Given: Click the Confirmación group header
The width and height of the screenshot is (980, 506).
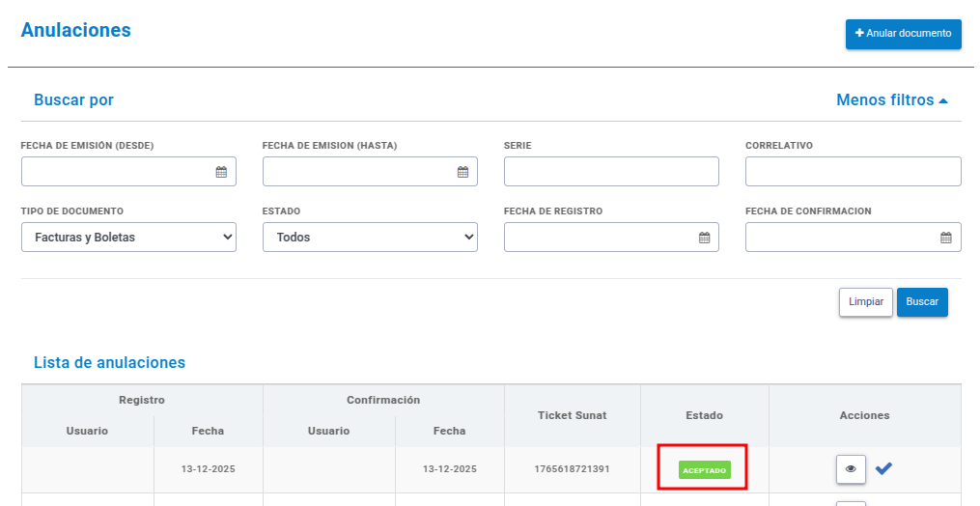Looking at the screenshot, I should (383, 401).
